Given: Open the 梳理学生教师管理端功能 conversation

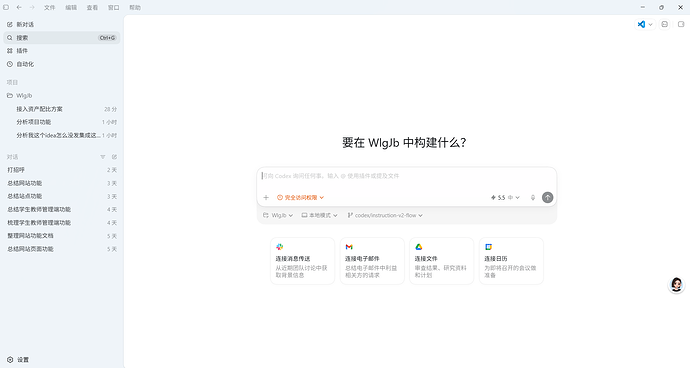Looking at the screenshot, I should click(62, 223).
